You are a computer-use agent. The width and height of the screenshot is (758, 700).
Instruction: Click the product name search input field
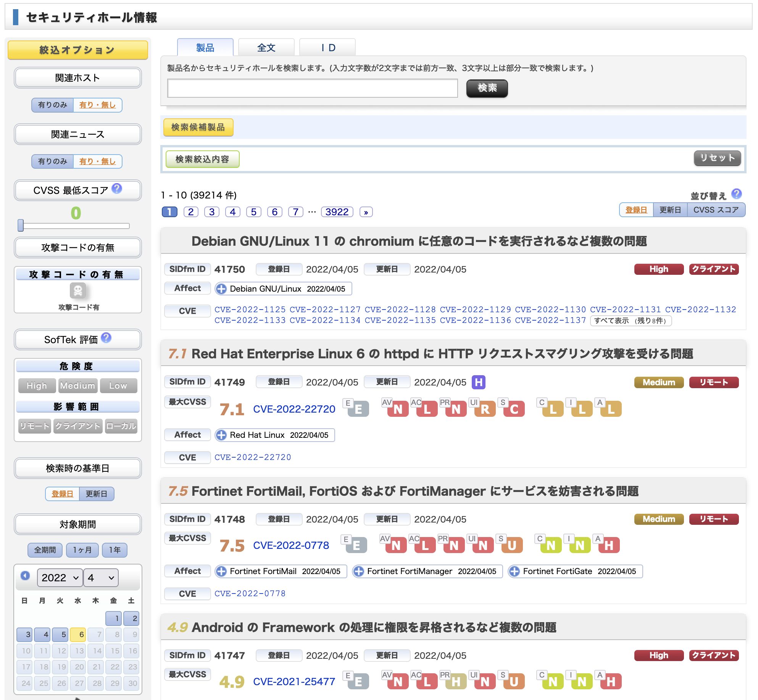pos(313,88)
